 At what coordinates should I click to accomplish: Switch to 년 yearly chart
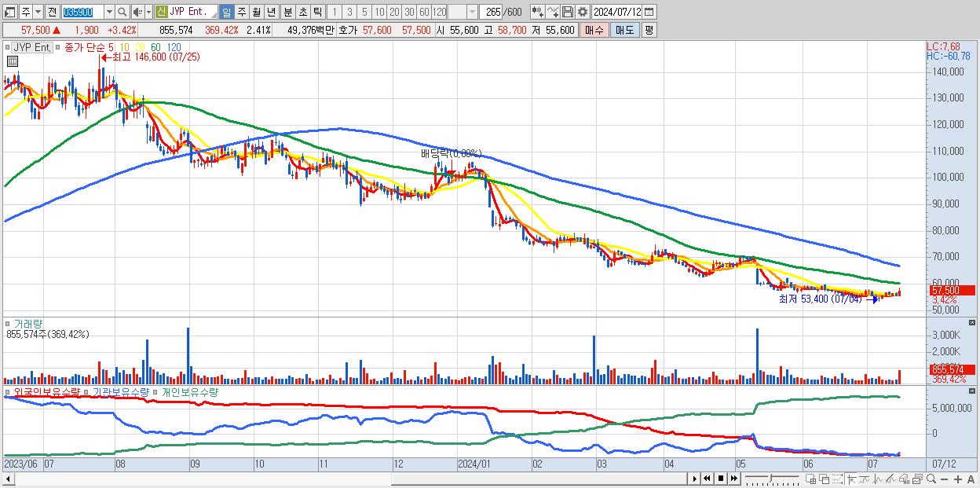(x=271, y=12)
